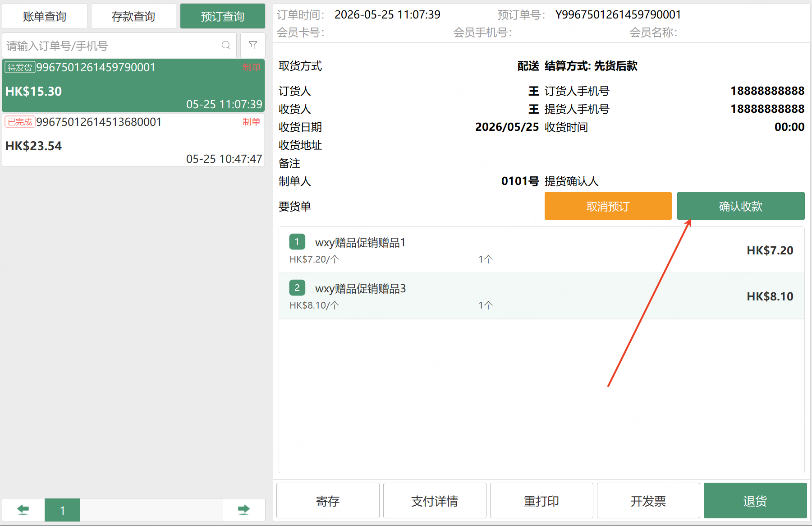Click 开发票 to issue invoice
812x526 pixels.
[648, 501]
